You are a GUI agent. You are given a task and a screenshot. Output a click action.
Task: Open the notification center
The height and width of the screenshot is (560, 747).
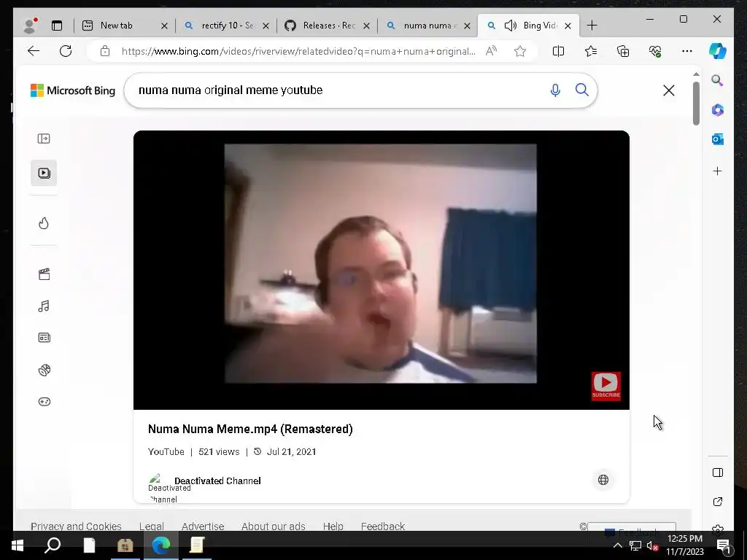(x=724, y=546)
